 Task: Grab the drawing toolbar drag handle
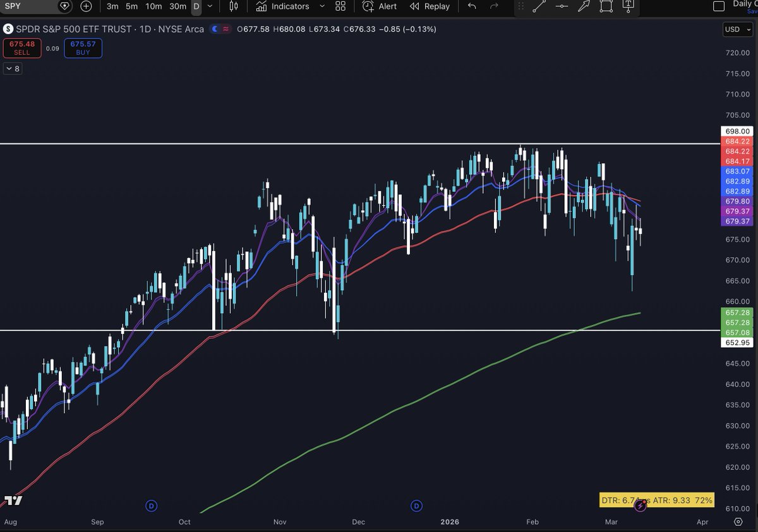pos(520,6)
